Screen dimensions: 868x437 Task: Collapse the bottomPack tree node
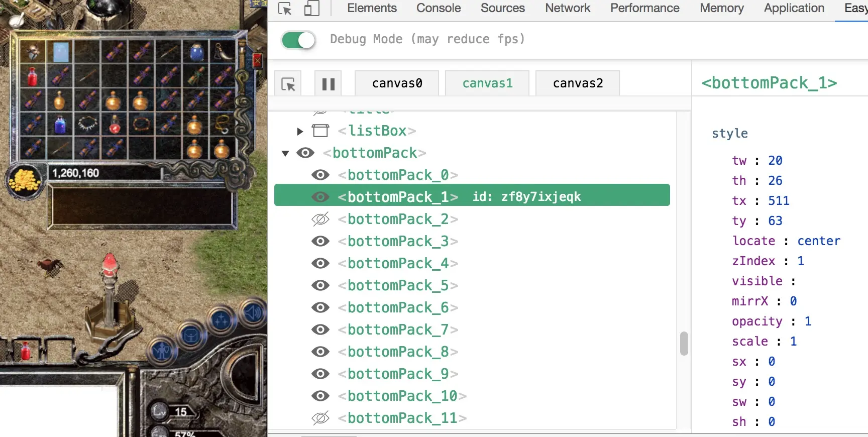(285, 153)
